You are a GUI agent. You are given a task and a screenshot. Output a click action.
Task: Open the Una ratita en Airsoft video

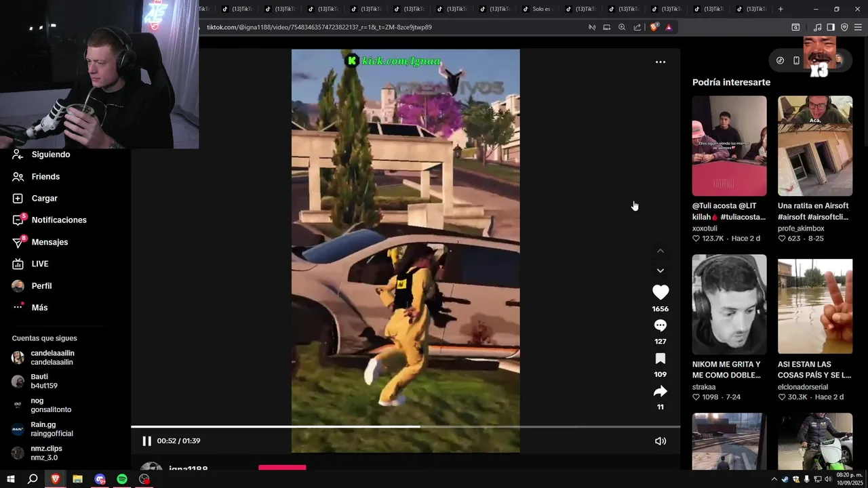pyautogui.click(x=815, y=146)
